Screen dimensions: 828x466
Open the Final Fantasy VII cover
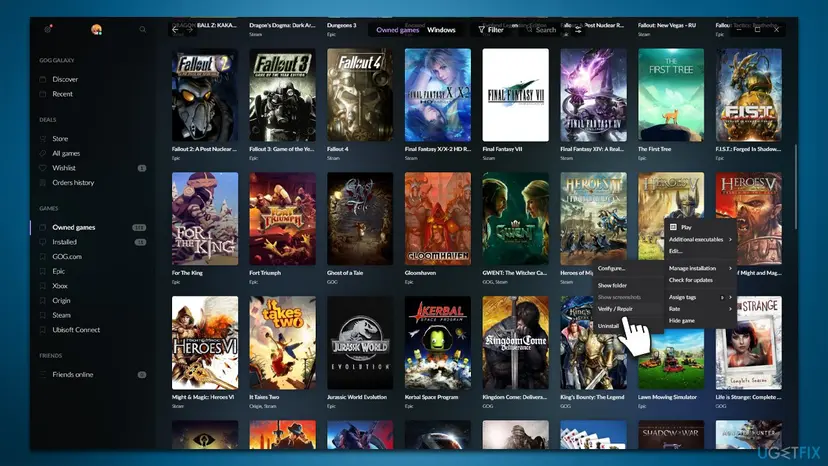point(515,95)
